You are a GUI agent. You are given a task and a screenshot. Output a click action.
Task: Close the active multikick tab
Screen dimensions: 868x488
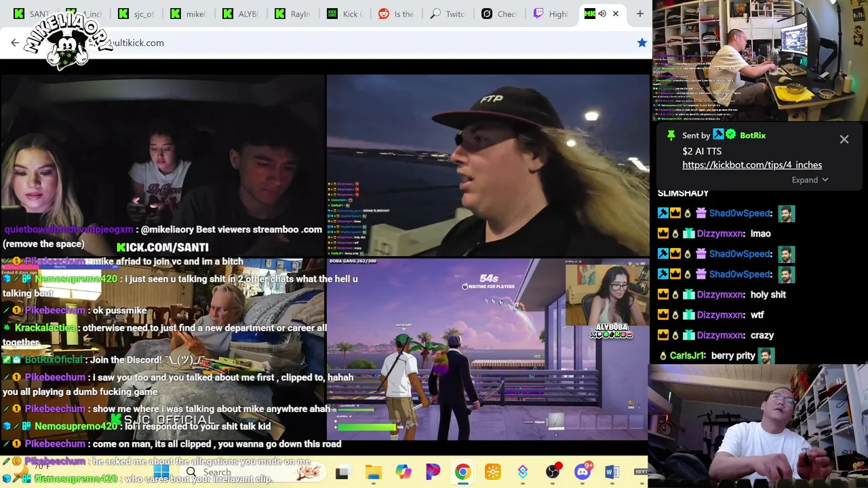616,14
